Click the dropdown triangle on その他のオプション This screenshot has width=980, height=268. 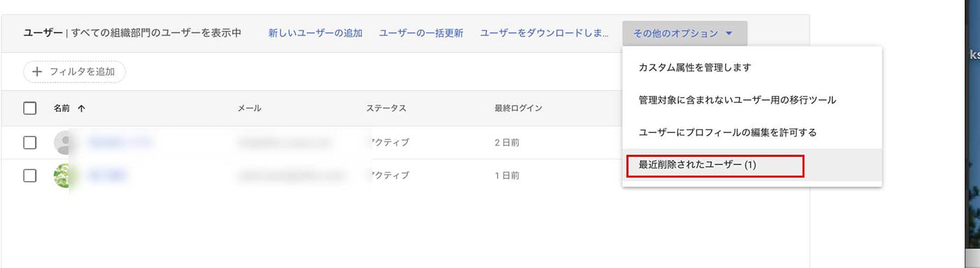pyautogui.click(x=729, y=34)
